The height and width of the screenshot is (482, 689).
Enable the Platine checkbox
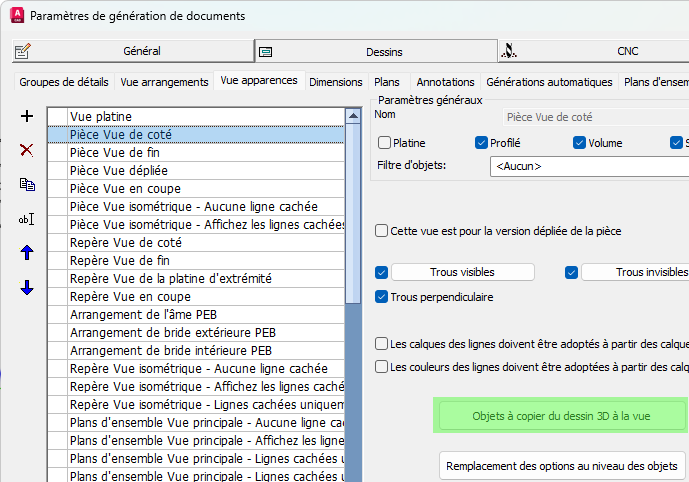(x=385, y=143)
